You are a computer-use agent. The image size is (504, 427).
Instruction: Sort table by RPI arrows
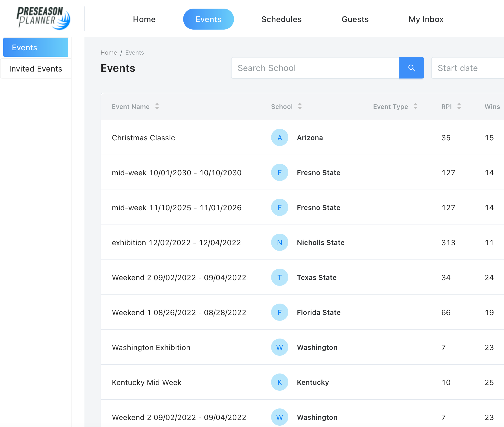tap(459, 106)
